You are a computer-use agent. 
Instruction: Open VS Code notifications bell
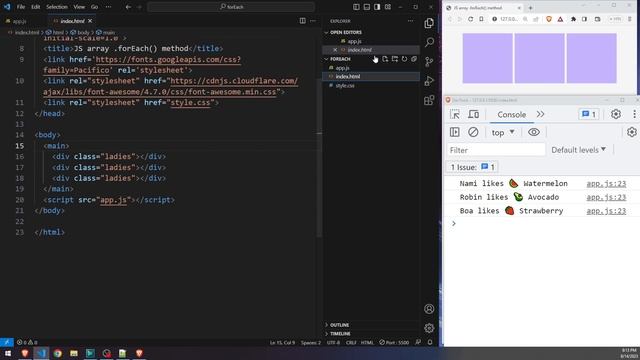coord(430,342)
